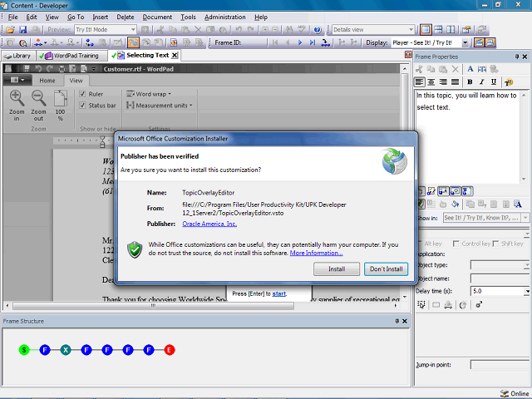This screenshot has height=399, width=532.
Task: Switch to the WordPad Training tab
Action: (x=71, y=56)
